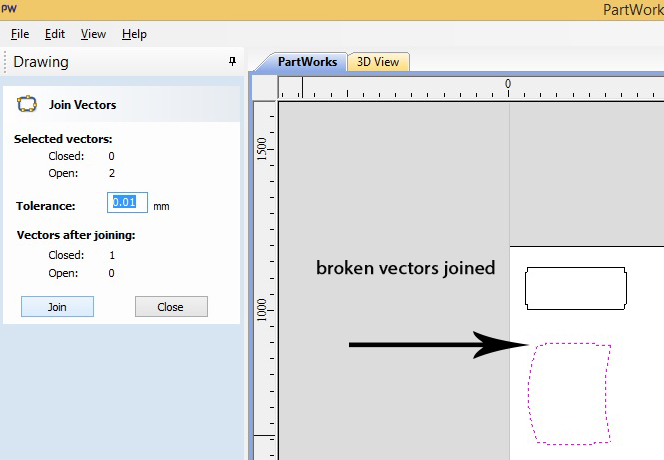This screenshot has height=460, width=664.
Task: Click the Close button in Join Vectors
Action: 171,307
